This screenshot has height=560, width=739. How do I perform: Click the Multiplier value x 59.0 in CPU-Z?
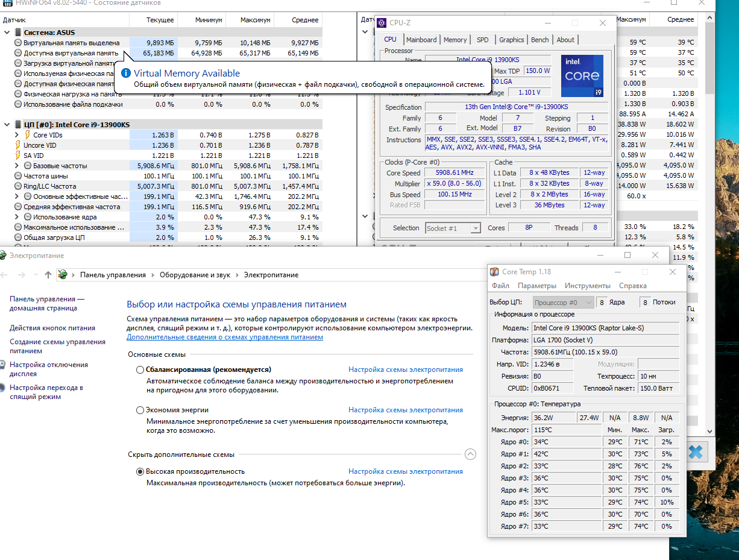click(456, 184)
